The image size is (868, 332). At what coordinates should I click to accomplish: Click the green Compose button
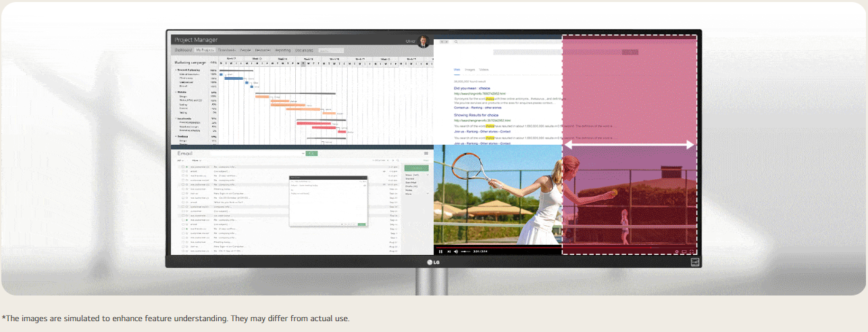415,167
